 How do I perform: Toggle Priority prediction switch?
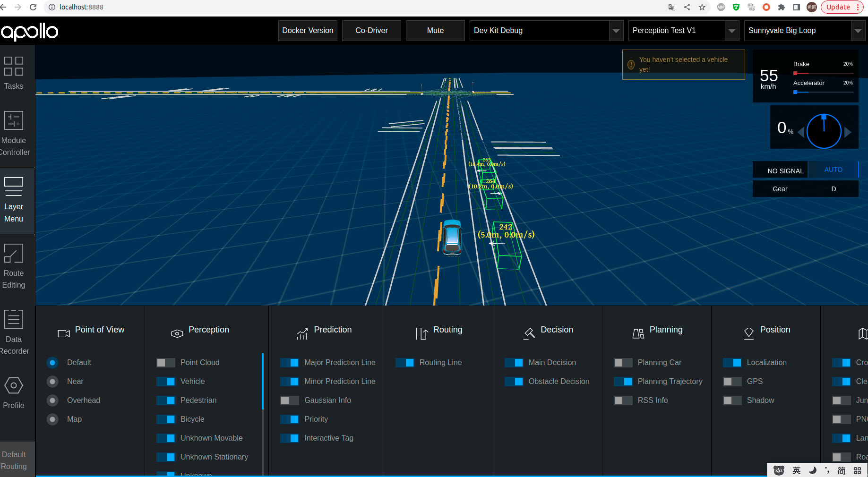(x=290, y=419)
